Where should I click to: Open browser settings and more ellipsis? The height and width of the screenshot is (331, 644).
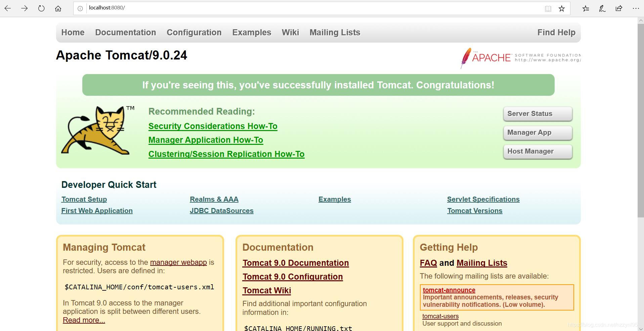click(636, 8)
